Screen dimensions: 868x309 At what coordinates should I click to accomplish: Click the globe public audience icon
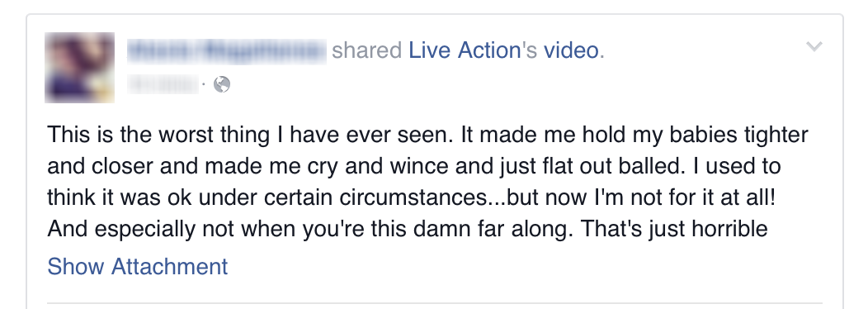click(222, 84)
